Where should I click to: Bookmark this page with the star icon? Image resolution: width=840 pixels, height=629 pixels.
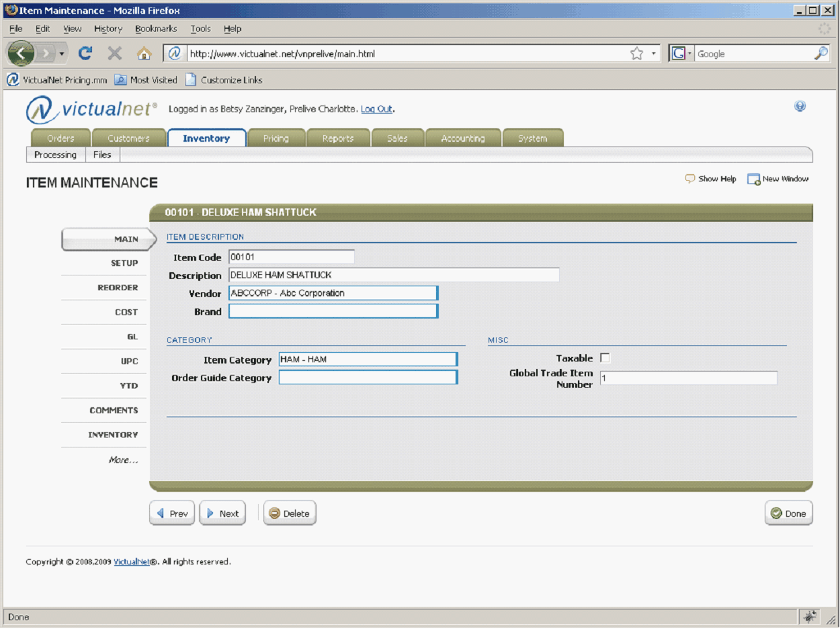[x=636, y=54]
